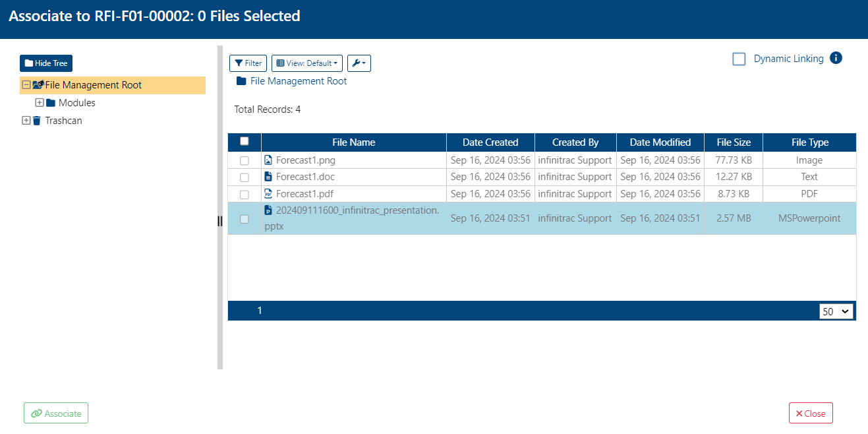Select checkbox for infinitrac_presentation.pptx row
This screenshot has width=868, height=434.
[245, 219]
